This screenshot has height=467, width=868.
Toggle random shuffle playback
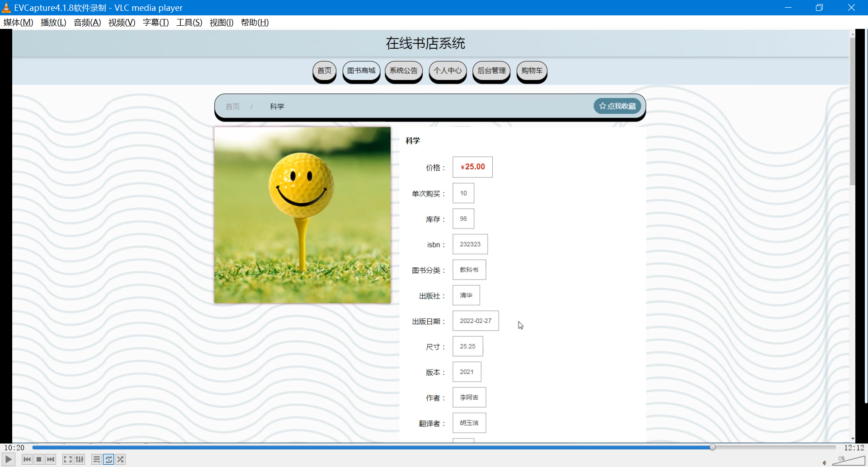(120, 459)
